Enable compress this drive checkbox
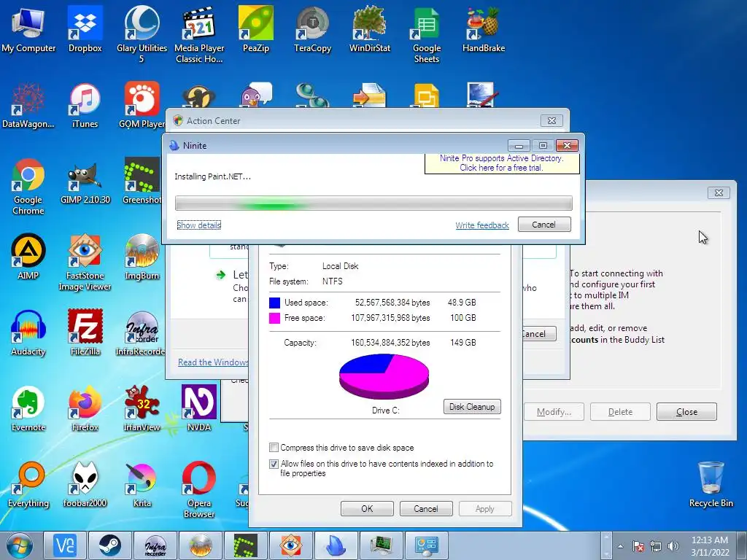 point(274,447)
